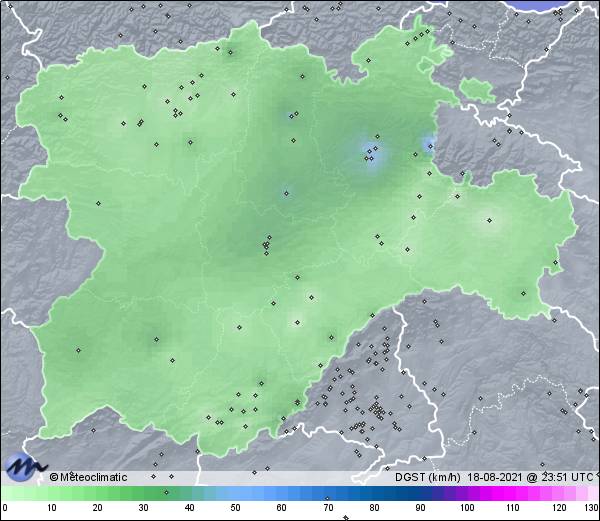The height and width of the screenshot is (521, 600).
Task: Click the scale label 30
Action: tap(143, 508)
